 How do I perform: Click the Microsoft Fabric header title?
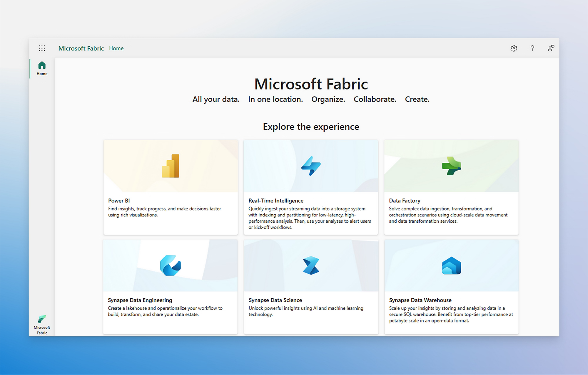(81, 48)
